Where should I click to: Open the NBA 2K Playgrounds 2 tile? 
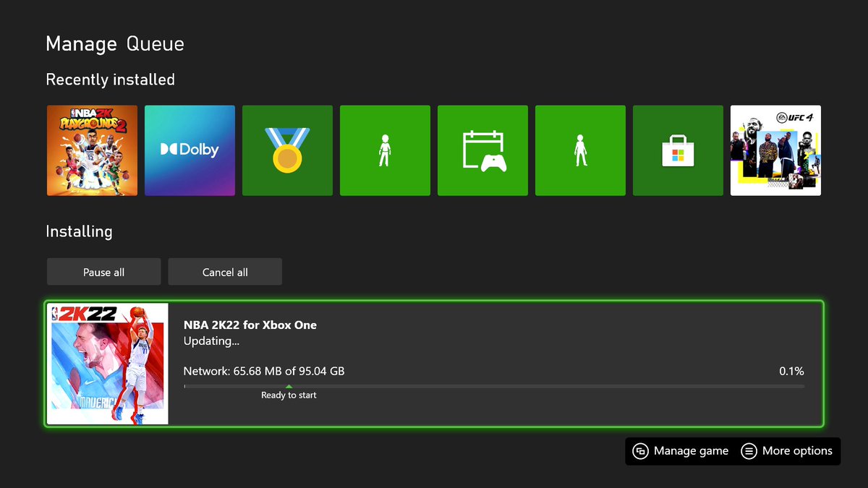tap(92, 150)
